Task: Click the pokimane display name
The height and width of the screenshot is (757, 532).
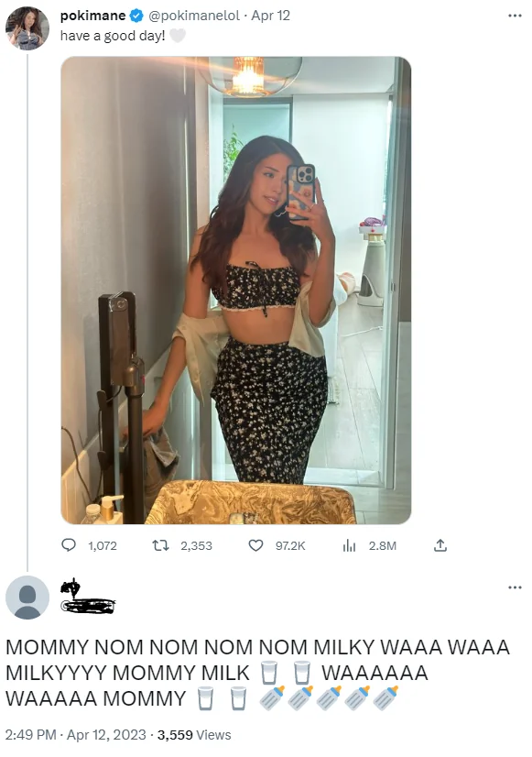Action: click(93, 16)
